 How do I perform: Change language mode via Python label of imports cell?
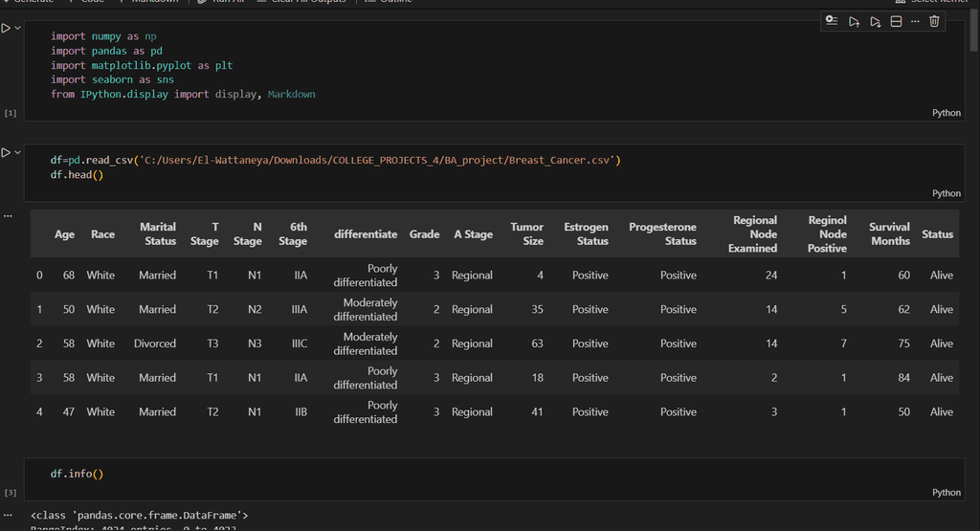pyautogui.click(x=946, y=113)
